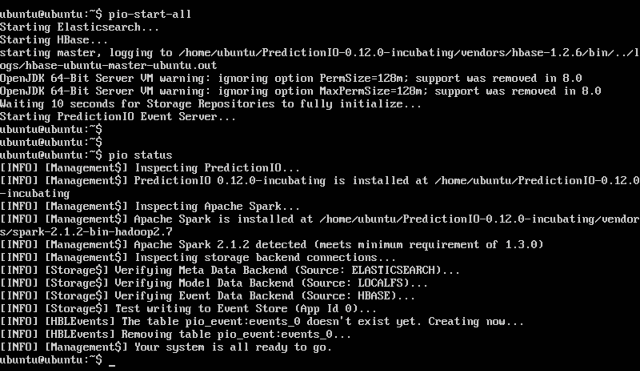Click 'Your system is all ready to go.' line
This screenshot has height=371, width=640.
pyautogui.click(x=166, y=347)
